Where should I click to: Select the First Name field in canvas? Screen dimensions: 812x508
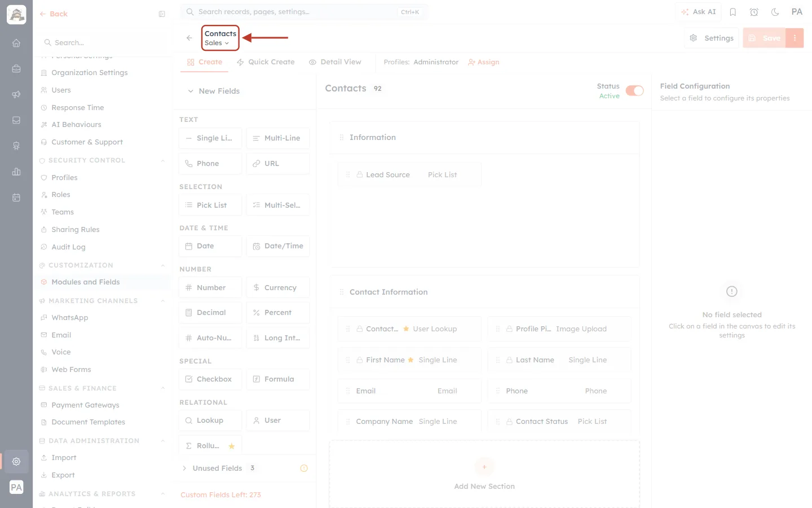click(409, 360)
